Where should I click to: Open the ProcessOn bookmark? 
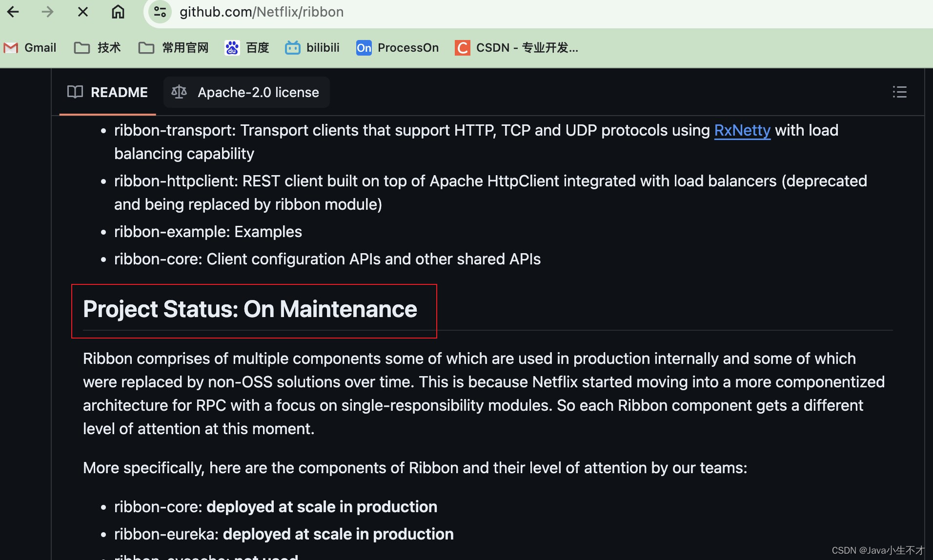pyautogui.click(x=397, y=48)
